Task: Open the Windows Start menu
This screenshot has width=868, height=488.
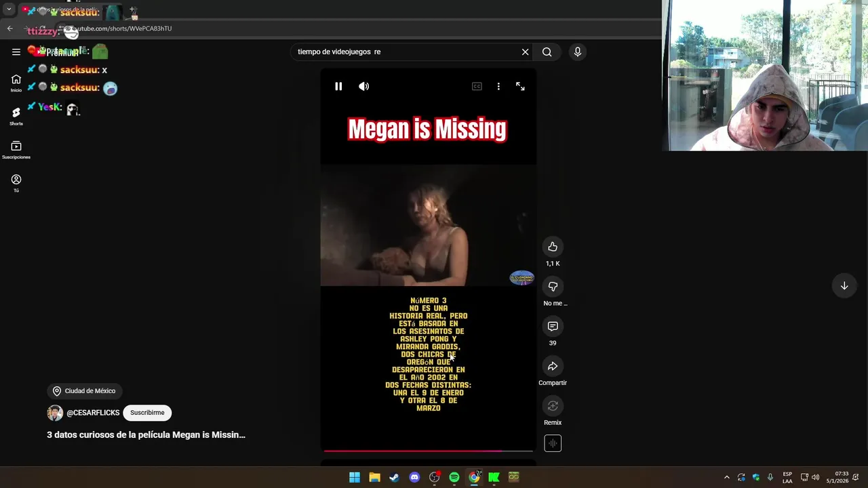Action: [355, 477]
